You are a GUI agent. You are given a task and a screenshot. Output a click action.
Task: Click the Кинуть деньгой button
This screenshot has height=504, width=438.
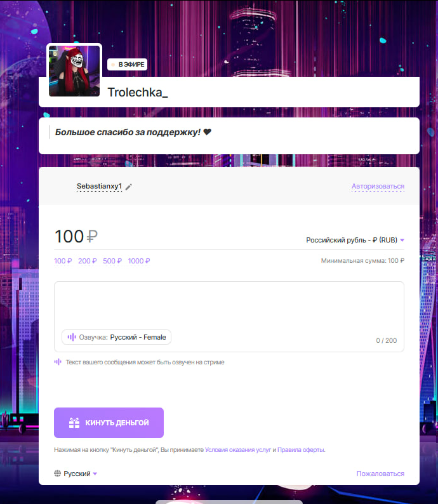click(x=109, y=423)
